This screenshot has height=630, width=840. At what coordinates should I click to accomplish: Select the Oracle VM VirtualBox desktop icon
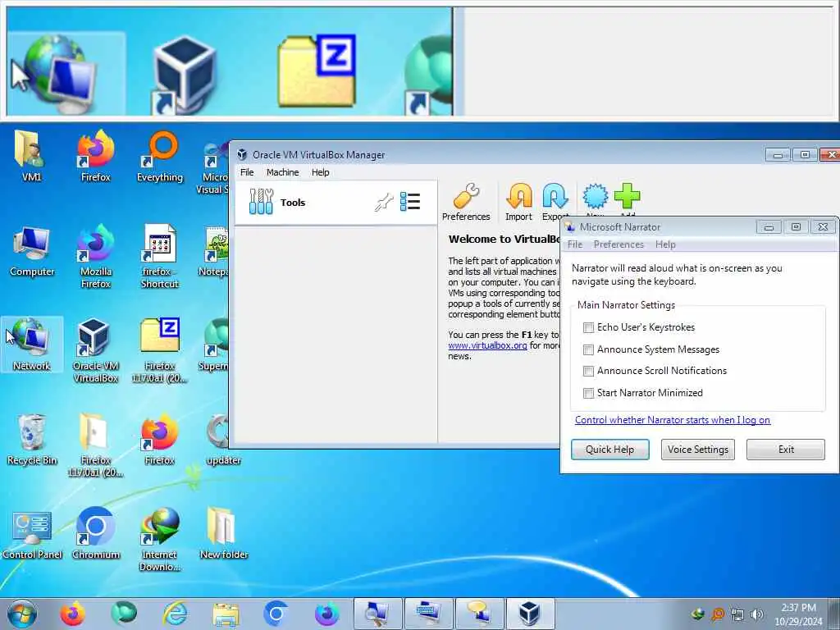coord(95,350)
